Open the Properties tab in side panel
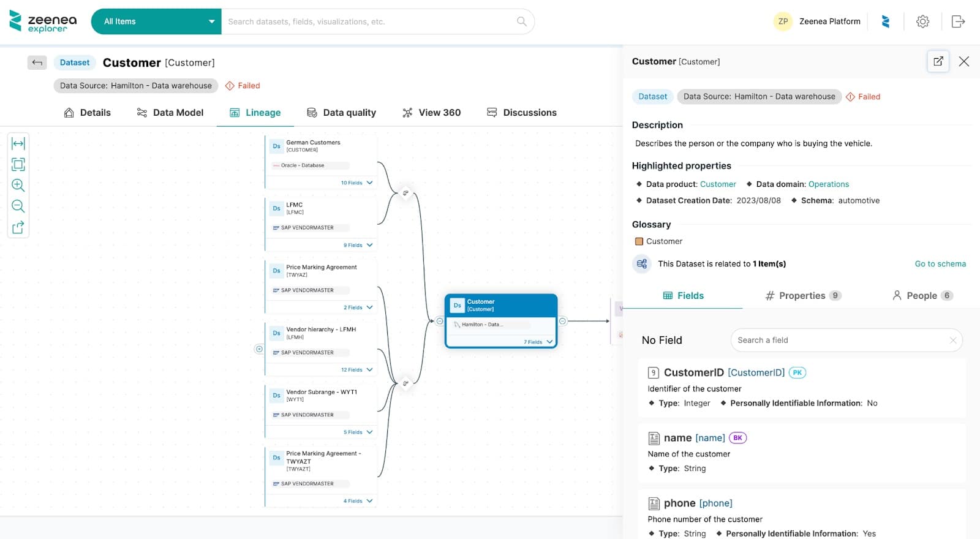 802,296
